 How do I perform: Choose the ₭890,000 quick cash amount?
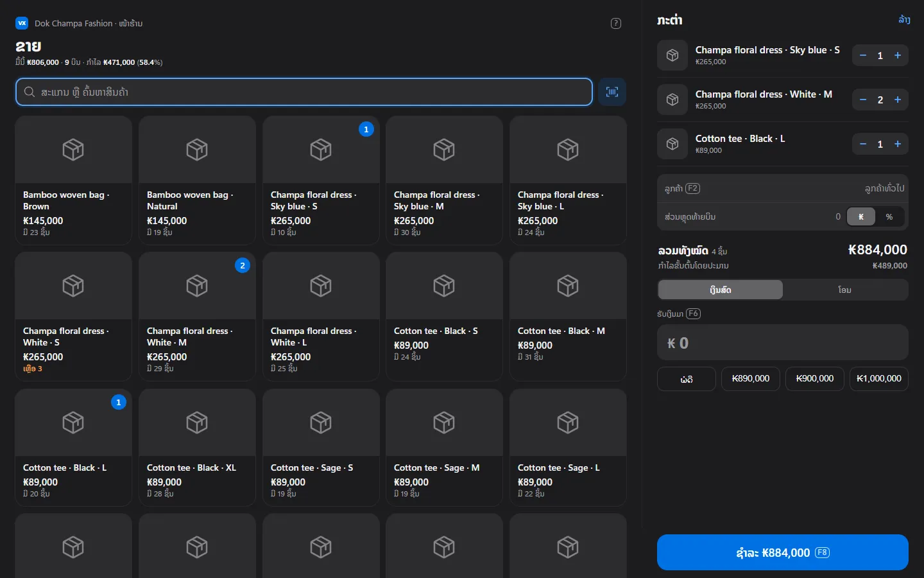click(x=751, y=379)
